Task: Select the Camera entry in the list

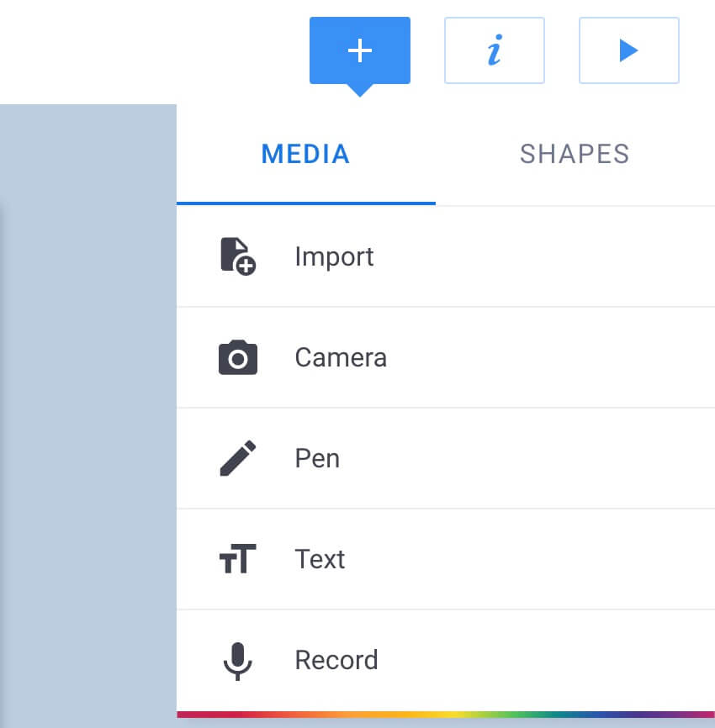Action: pos(340,356)
